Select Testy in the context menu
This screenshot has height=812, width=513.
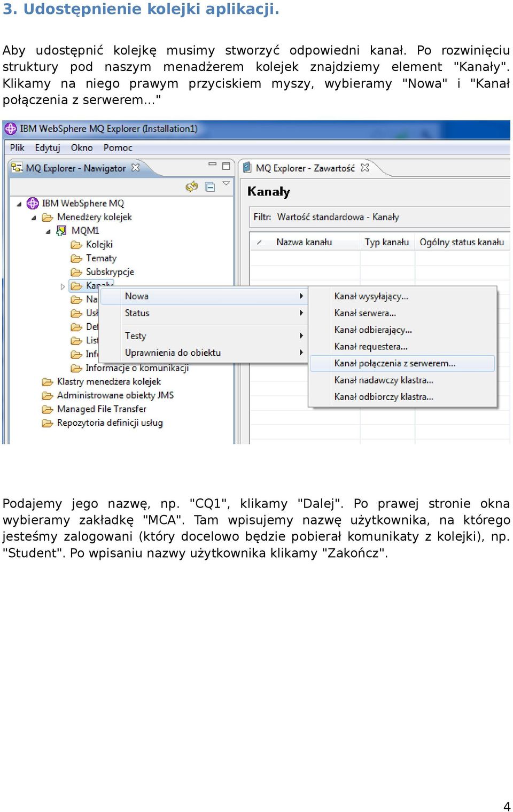(204, 335)
